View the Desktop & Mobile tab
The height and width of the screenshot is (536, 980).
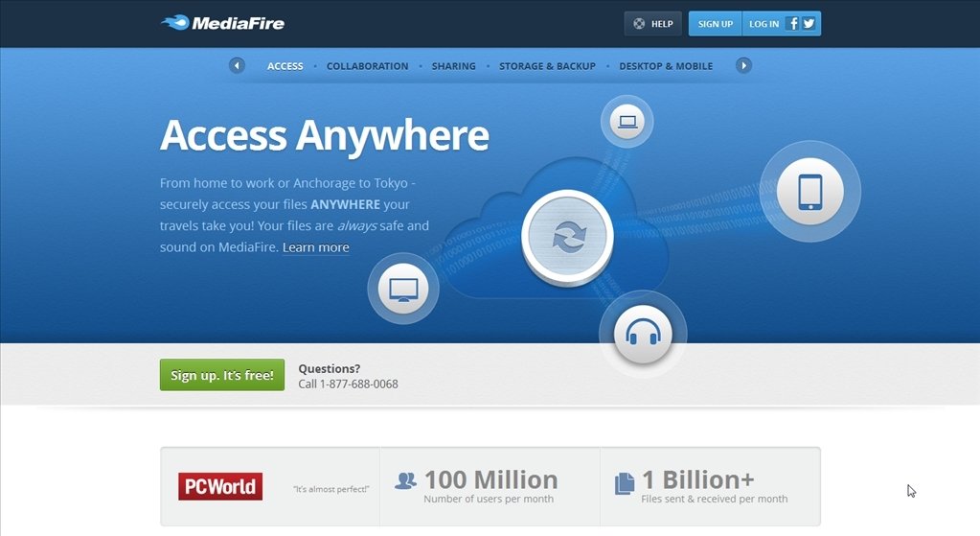[x=666, y=66]
